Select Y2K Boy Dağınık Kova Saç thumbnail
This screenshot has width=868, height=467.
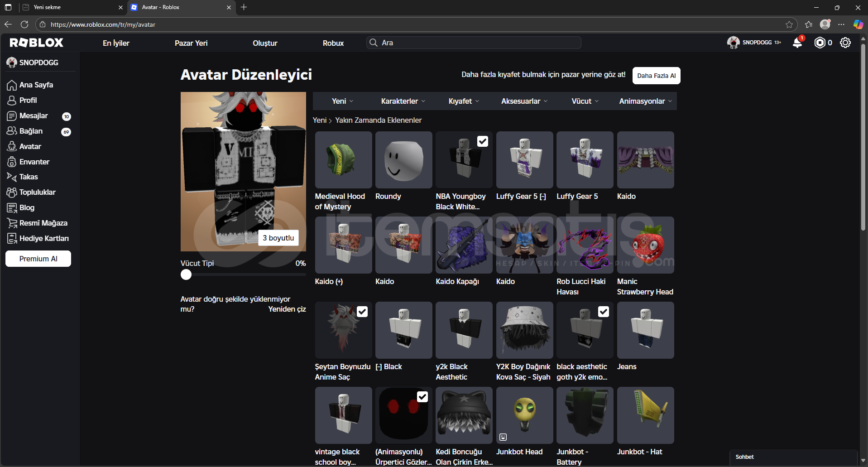click(x=524, y=330)
